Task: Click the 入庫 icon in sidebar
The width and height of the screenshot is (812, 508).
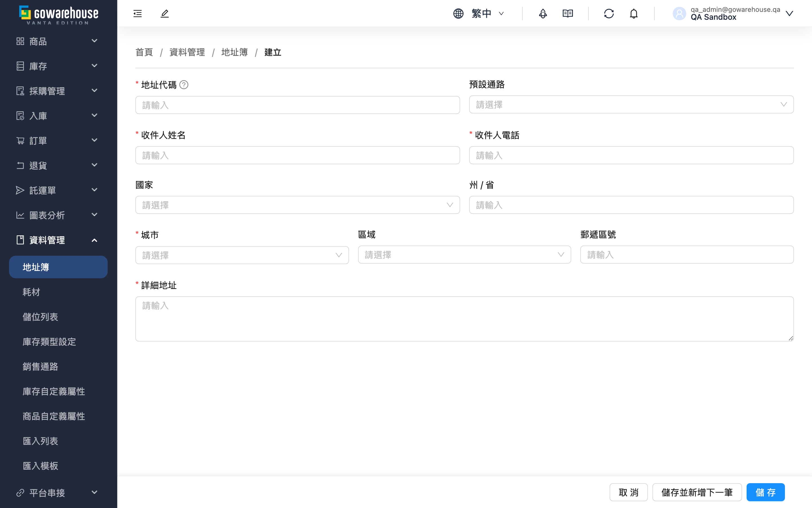Action: click(x=20, y=116)
